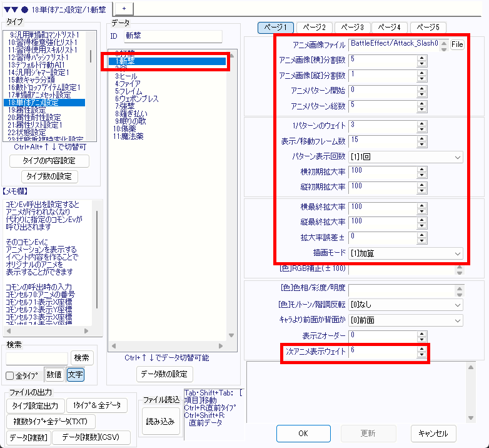The width and height of the screenshot is (489, 448).
Task: Toggle the 全タイプ search checkbox
Action: tap(10, 375)
